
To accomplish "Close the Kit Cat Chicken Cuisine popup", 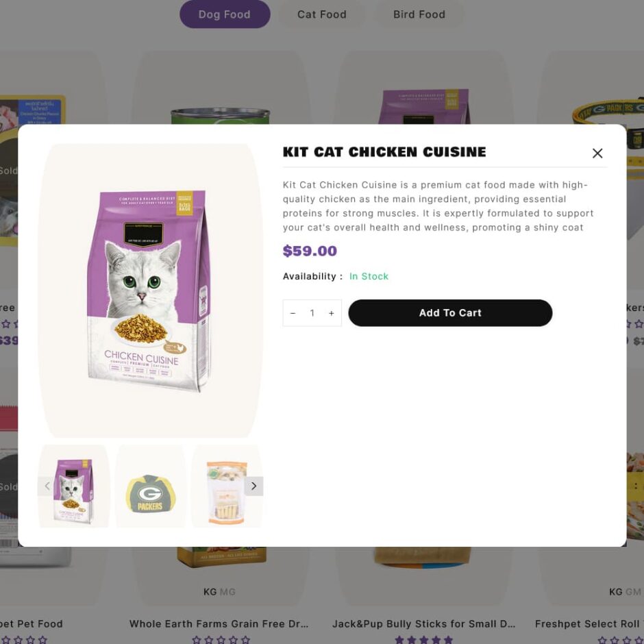I will (597, 153).
